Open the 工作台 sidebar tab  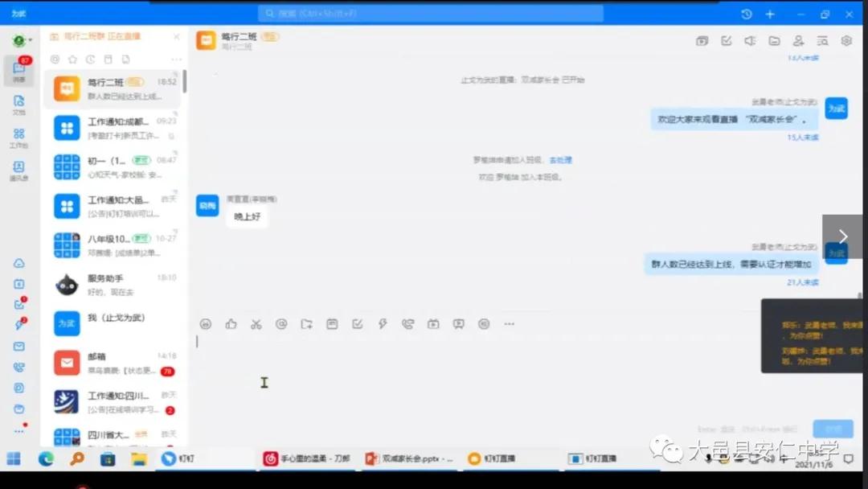(x=18, y=138)
